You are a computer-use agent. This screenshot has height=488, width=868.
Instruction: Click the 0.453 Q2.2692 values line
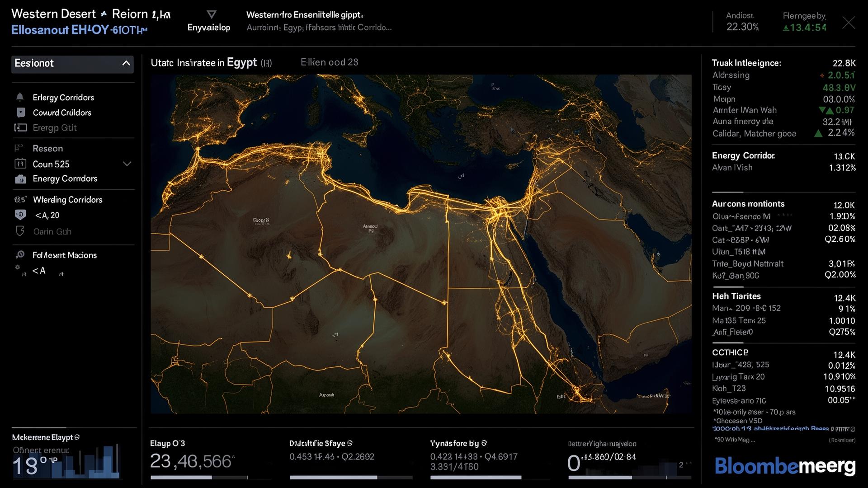click(332, 457)
